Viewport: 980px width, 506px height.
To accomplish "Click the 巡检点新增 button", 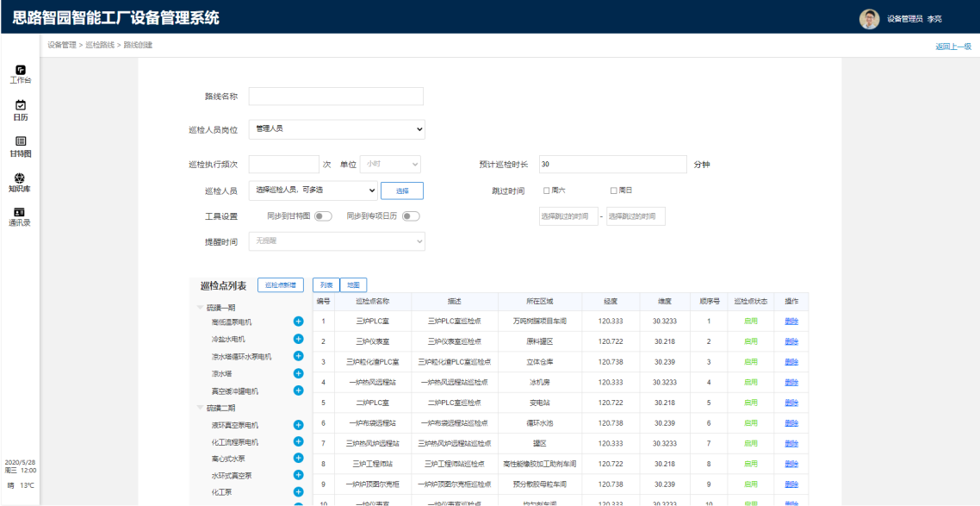I will 280,285.
